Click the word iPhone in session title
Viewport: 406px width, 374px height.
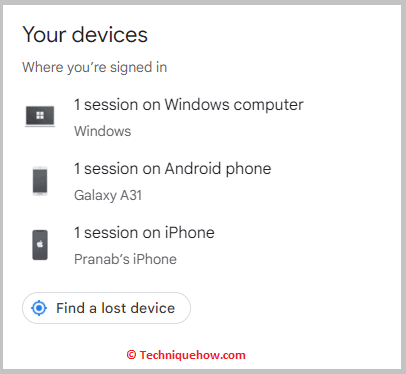190,233
